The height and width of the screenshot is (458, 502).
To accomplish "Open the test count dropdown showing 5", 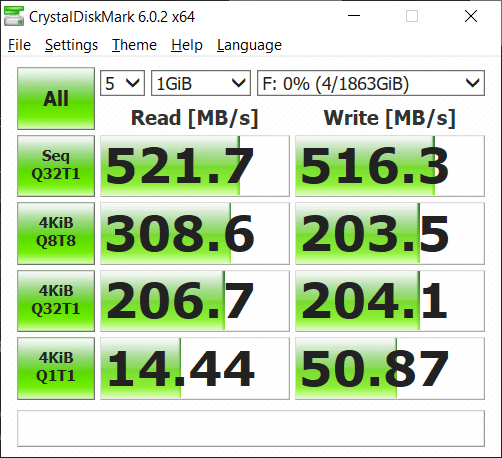I will tap(122, 83).
